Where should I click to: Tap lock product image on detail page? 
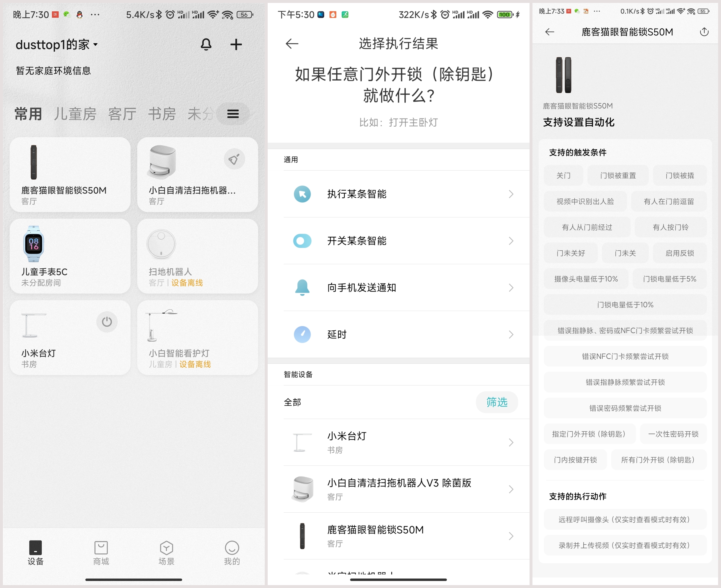[564, 75]
